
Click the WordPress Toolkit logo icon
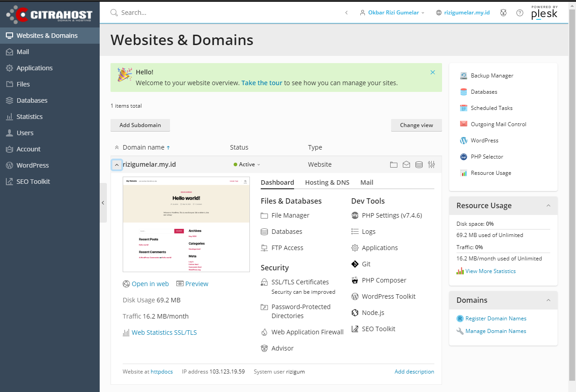(x=355, y=296)
